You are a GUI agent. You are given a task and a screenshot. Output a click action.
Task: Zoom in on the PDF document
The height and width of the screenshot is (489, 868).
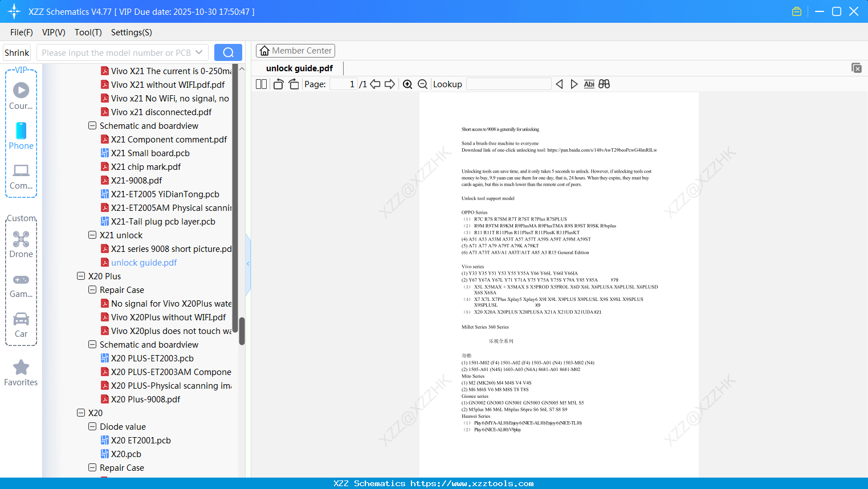pyautogui.click(x=407, y=84)
